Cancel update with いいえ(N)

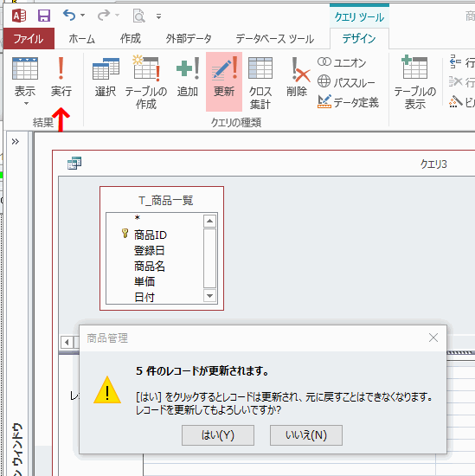point(306,435)
